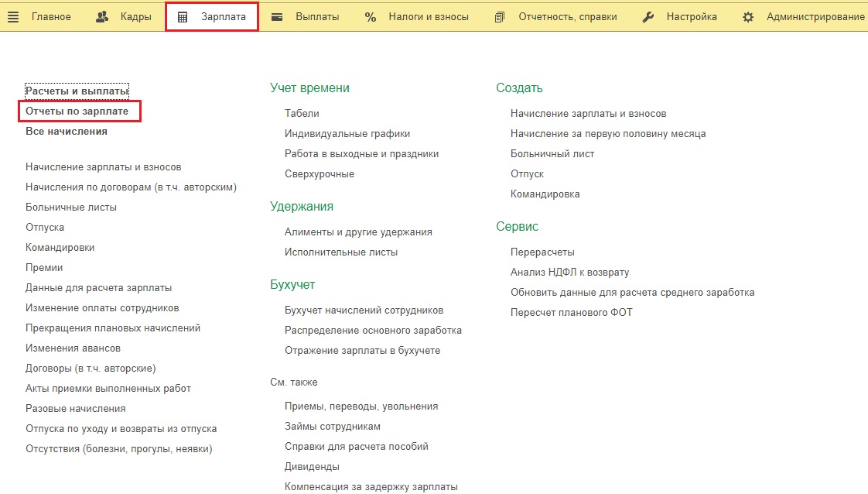The height and width of the screenshot is (494, 868).
Task: Create Начисление за первую половину месяца
Action: (x=608, y=133)
